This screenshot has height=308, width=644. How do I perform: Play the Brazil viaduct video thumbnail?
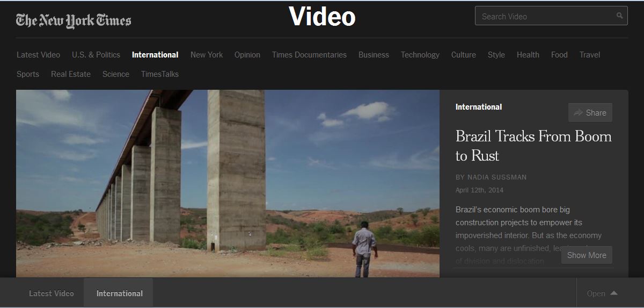(228, 183)
